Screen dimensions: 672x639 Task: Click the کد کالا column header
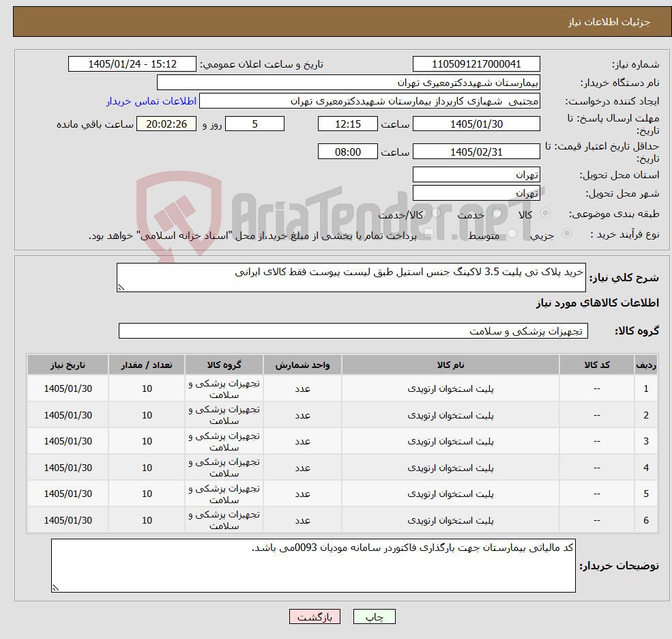596,365
